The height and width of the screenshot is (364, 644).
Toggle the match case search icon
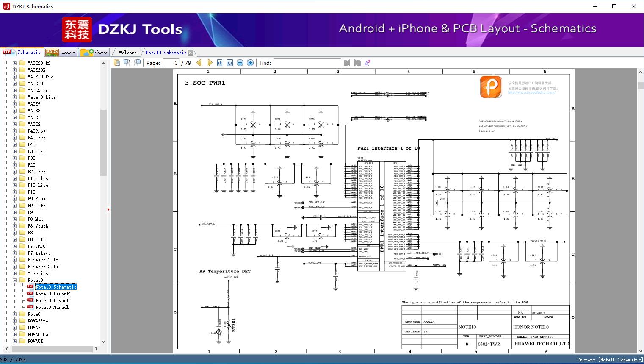pos(368,63)
